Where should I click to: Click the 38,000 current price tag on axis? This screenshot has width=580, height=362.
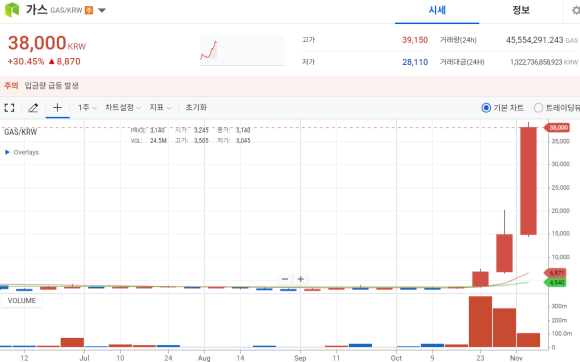click(x=557, y=128)
